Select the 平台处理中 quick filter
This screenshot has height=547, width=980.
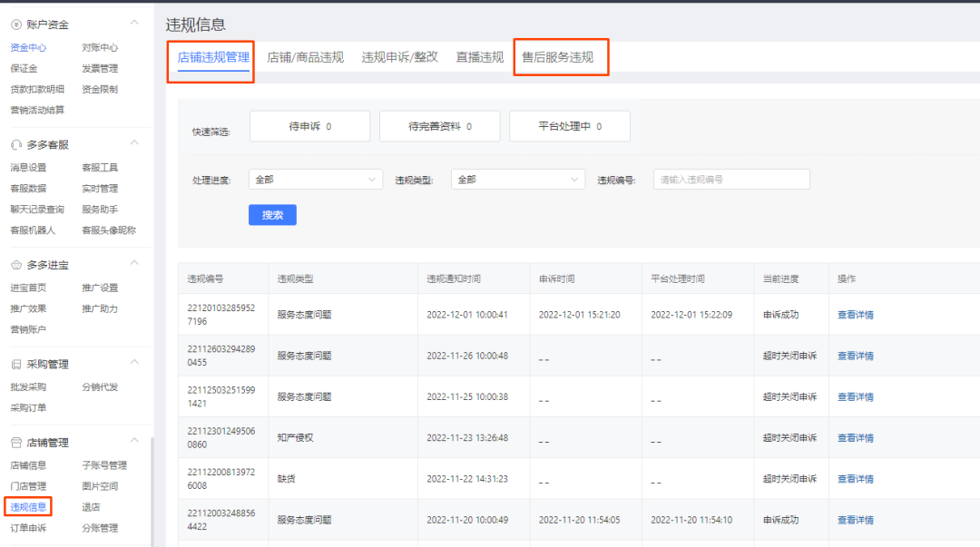pos(570,126)
